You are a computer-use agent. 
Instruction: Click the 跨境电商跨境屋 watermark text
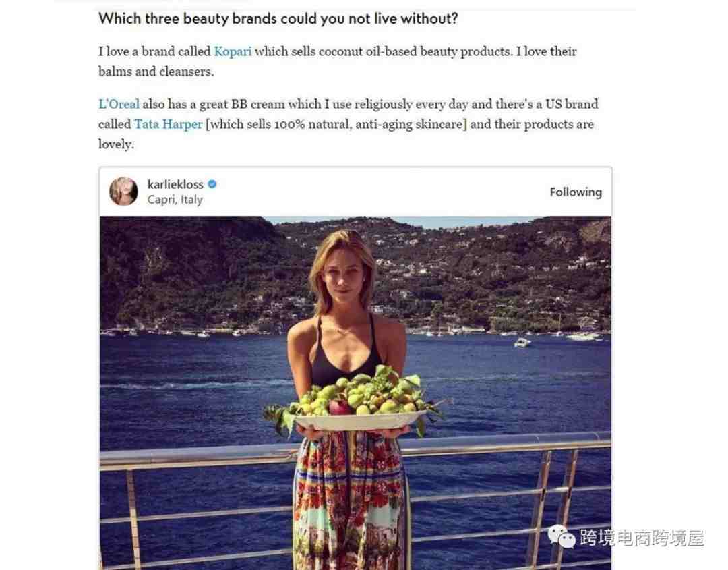[x=642, y=538]
